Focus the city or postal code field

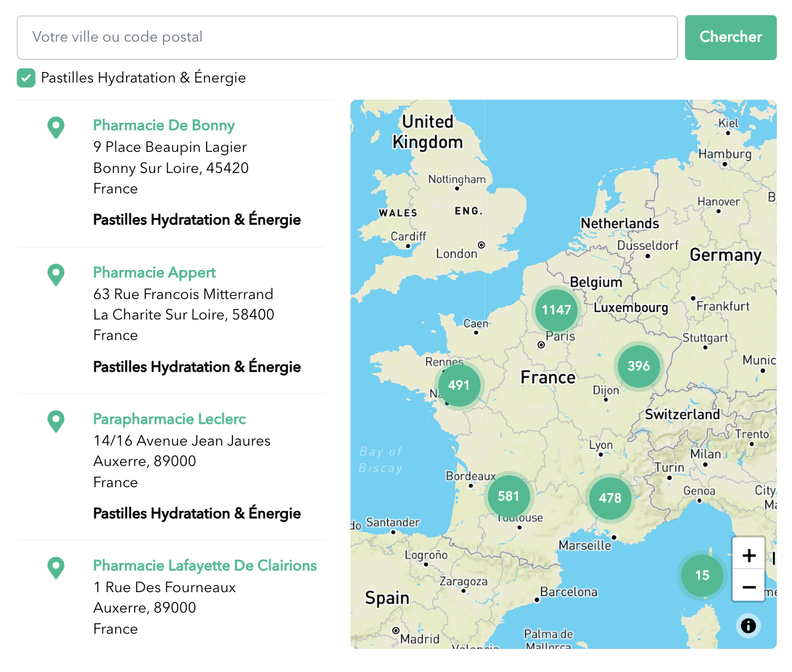click(347, 38)
